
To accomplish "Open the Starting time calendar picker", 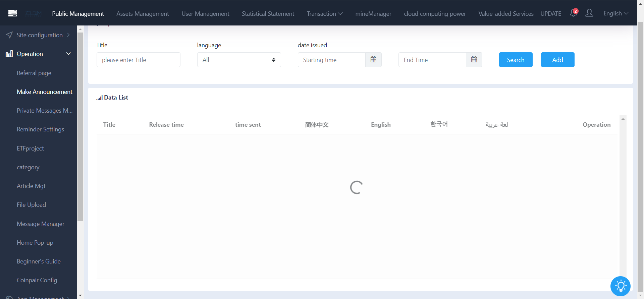I will pyautogui.click(x=373, y=60).
